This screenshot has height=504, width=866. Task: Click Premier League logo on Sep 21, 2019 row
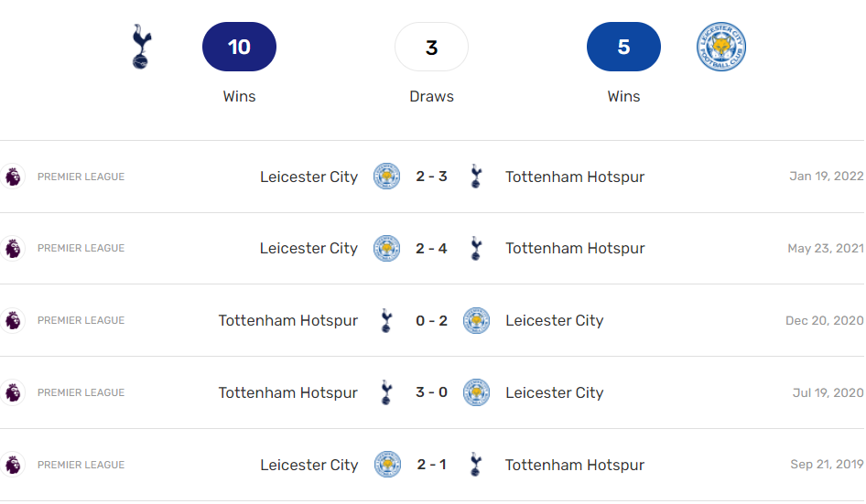(13, 465)
